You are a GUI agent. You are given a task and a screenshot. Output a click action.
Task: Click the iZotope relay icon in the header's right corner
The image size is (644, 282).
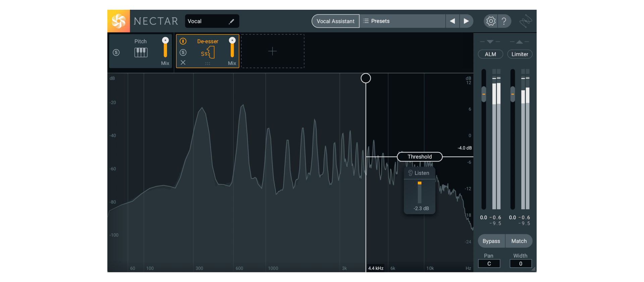point(526,21)
